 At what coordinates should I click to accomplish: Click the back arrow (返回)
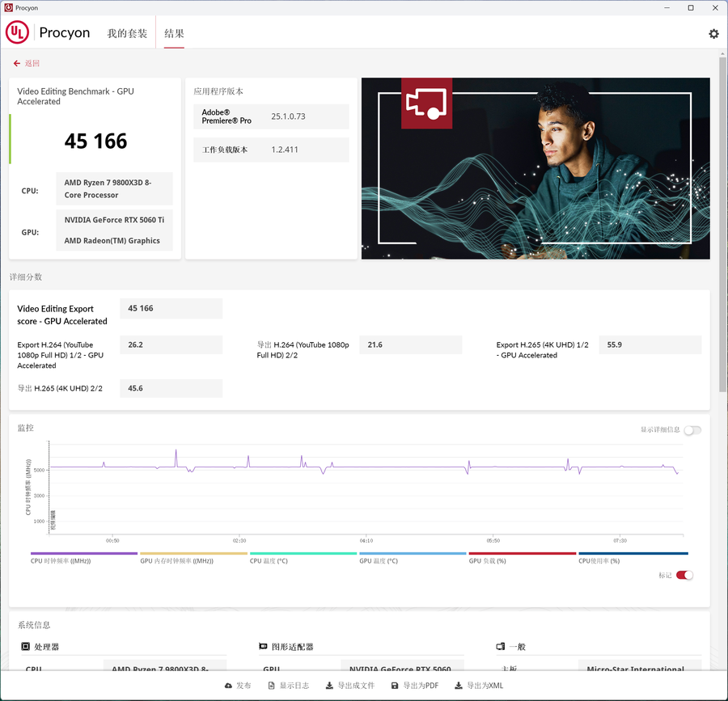[x=17, y=63]
